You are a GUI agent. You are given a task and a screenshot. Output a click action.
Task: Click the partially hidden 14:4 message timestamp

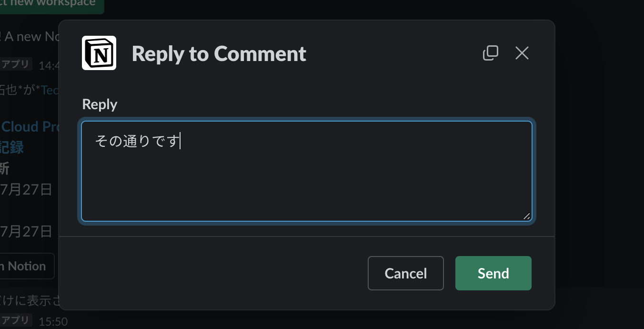pyautogui.click(x=48, y=65)
